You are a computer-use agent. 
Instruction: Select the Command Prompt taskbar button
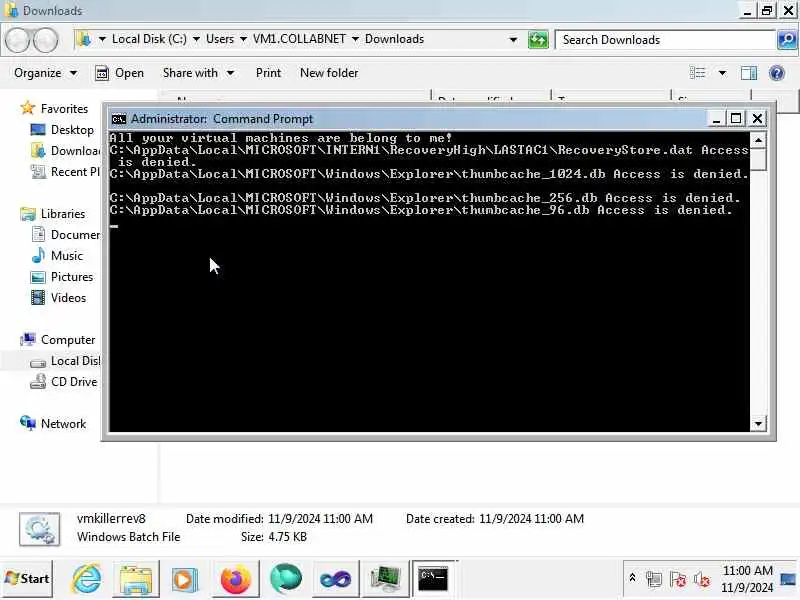433,579
